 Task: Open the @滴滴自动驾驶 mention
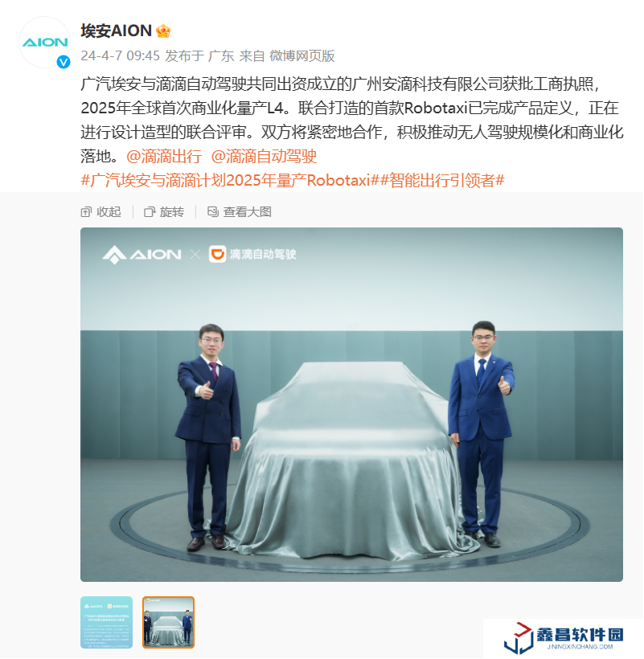[264, 157]
